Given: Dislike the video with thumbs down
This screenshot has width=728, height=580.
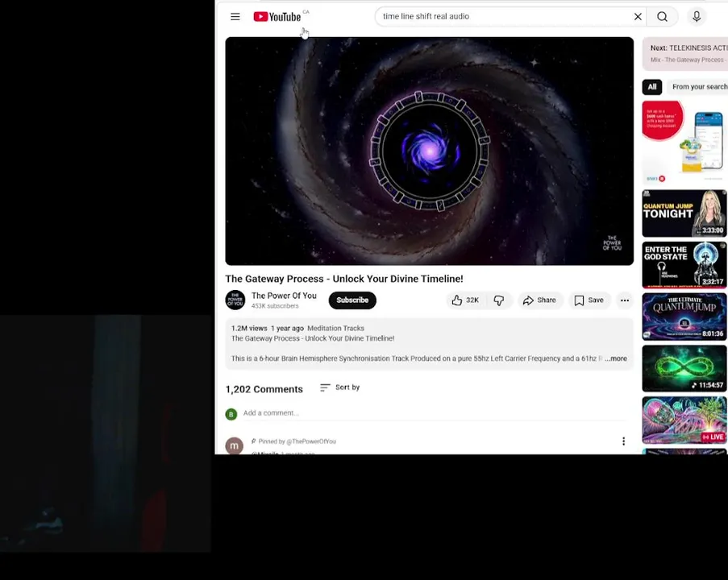Looking at the screenshot, I should [499, 300].
